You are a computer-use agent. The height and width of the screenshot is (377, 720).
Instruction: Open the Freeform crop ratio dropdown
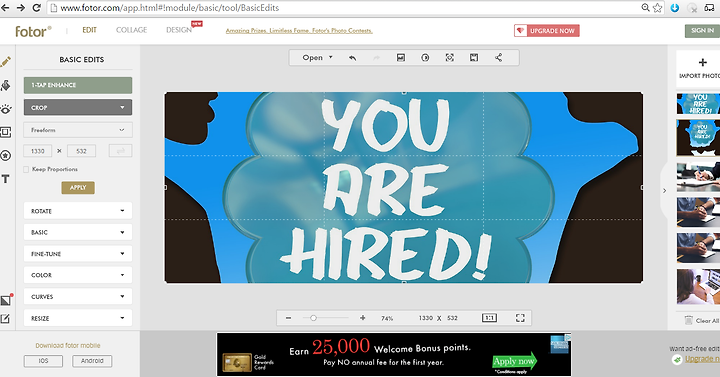[x=78, y=130]
